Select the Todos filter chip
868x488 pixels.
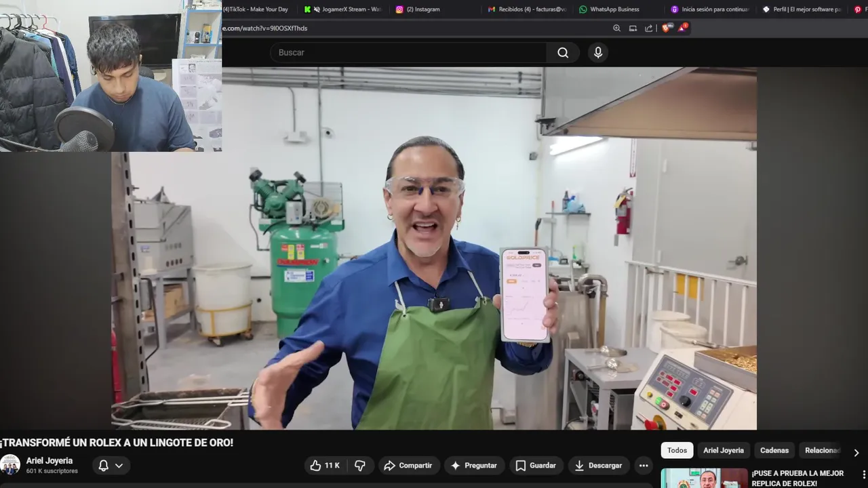pyautogui.click(x=677, y=450)
